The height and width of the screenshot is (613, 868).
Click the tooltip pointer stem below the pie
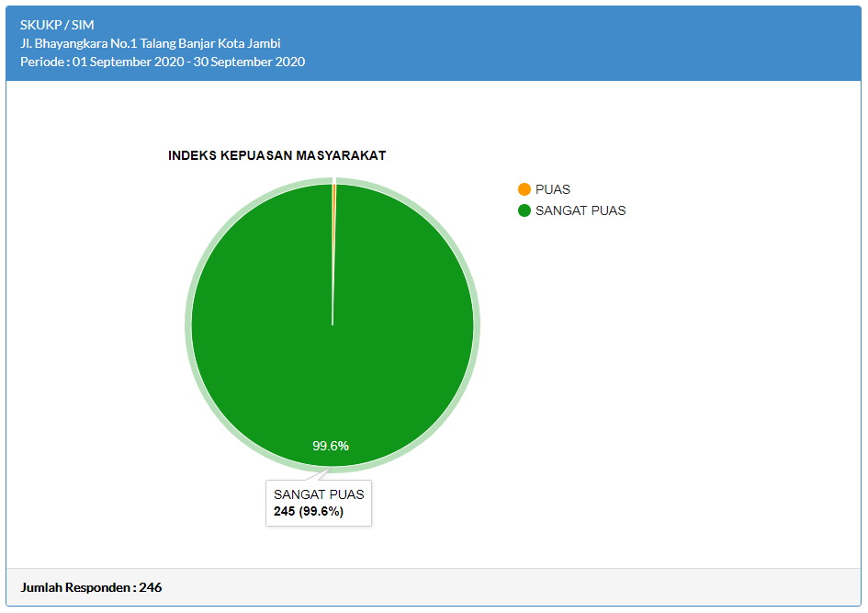321,475
